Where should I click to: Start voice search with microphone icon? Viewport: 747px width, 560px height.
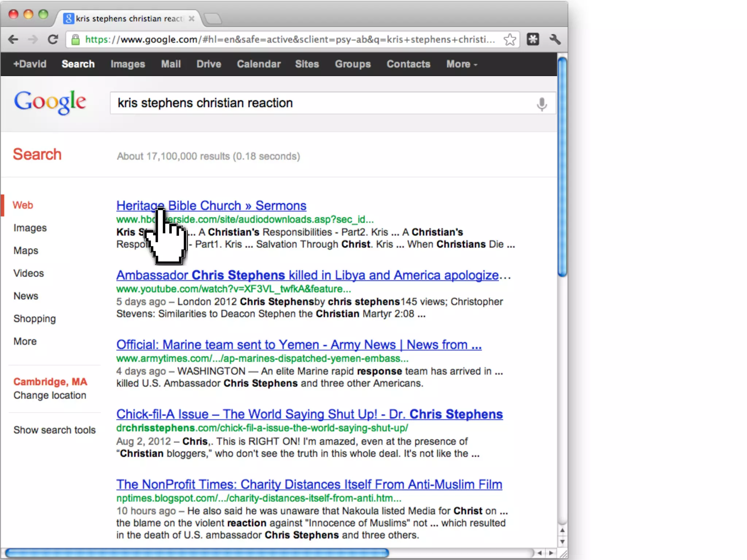tap(542, 104)
